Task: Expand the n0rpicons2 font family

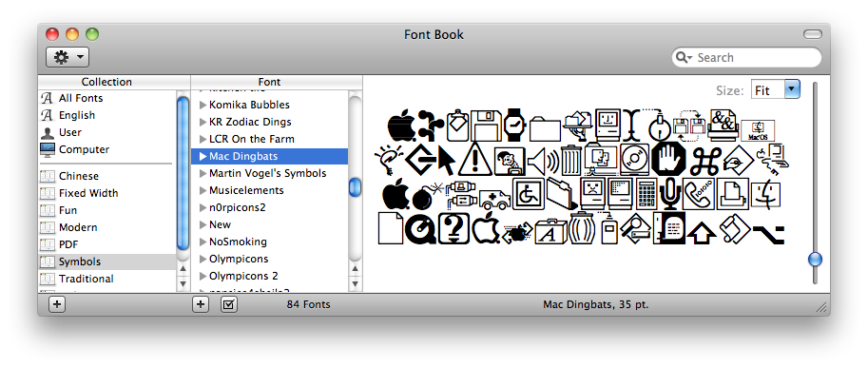Action: pos(203,207)
